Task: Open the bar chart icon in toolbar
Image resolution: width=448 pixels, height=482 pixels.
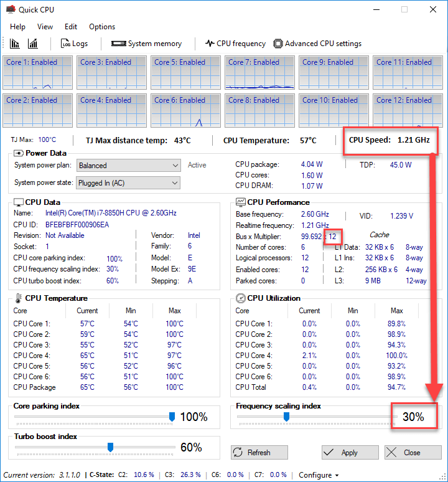Action: [x=14, y=44]
